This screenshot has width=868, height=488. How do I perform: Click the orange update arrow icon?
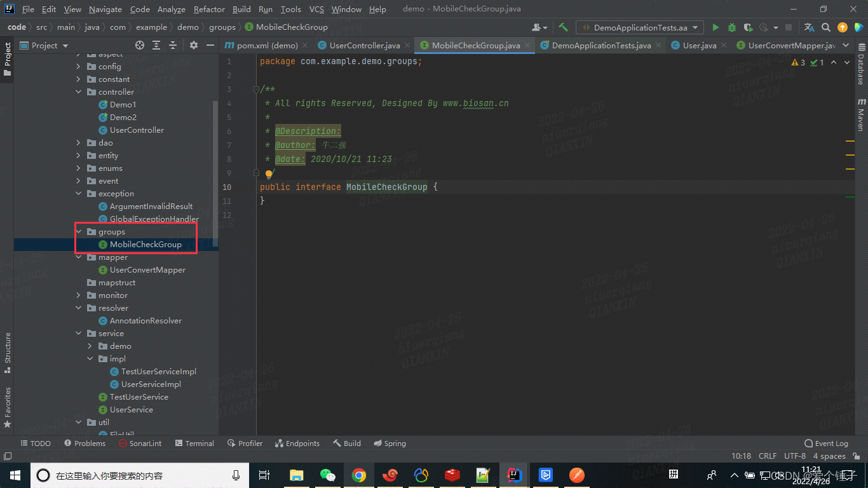pos(843,27)
